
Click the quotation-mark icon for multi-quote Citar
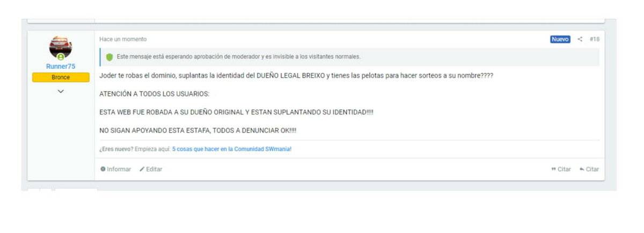(x=553, y=169)
